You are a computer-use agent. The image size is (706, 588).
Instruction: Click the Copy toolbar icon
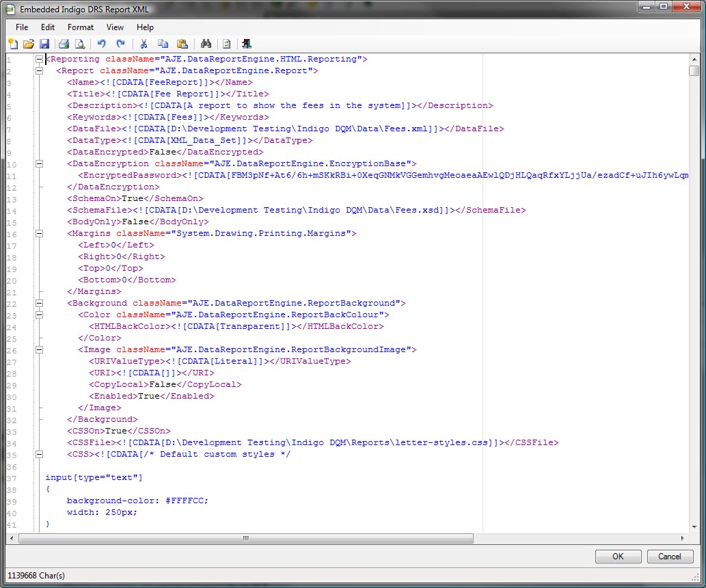pos(163,44)
